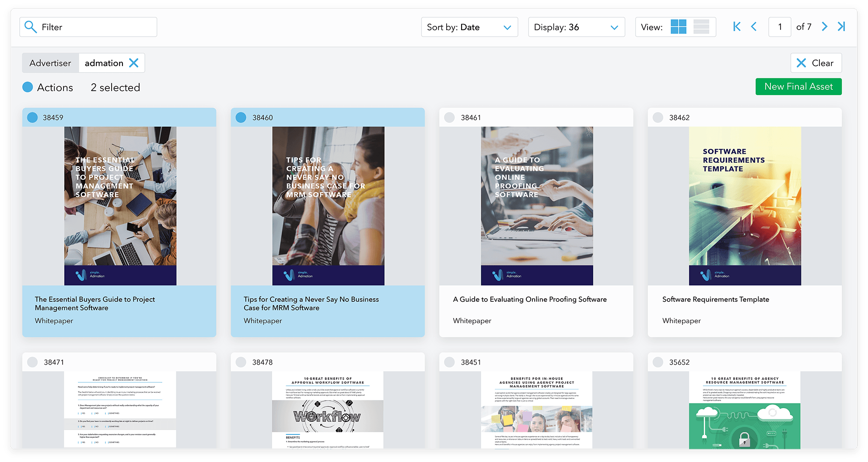Go to the previous page
The height and width of the screenshot is (462, 868).
coord(754,27)
